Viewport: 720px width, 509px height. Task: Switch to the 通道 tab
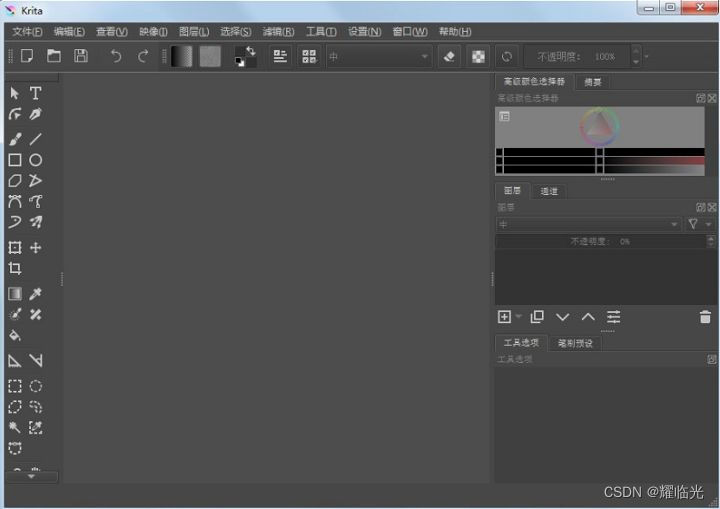tap(549, 191)
